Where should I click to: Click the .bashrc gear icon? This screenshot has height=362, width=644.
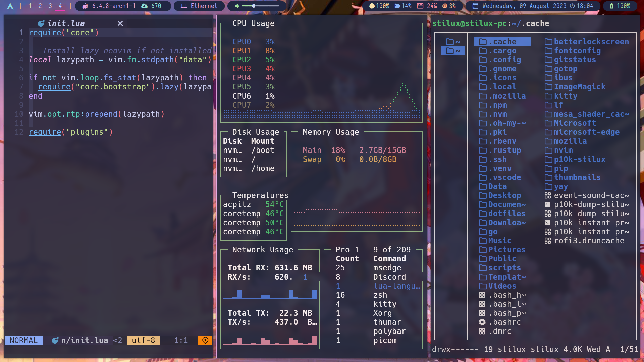point(482,322)
